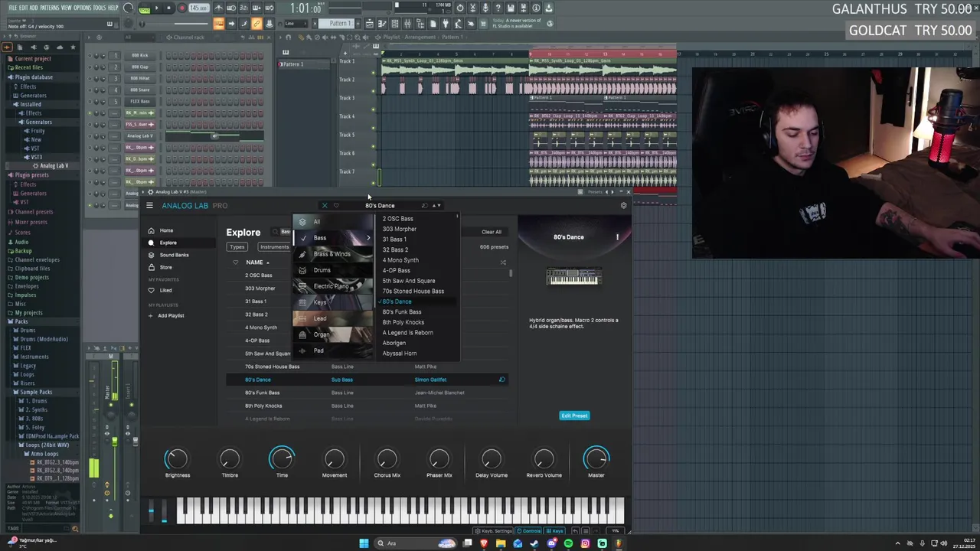Like the current 80's Dance preset

tap(335, 205)
